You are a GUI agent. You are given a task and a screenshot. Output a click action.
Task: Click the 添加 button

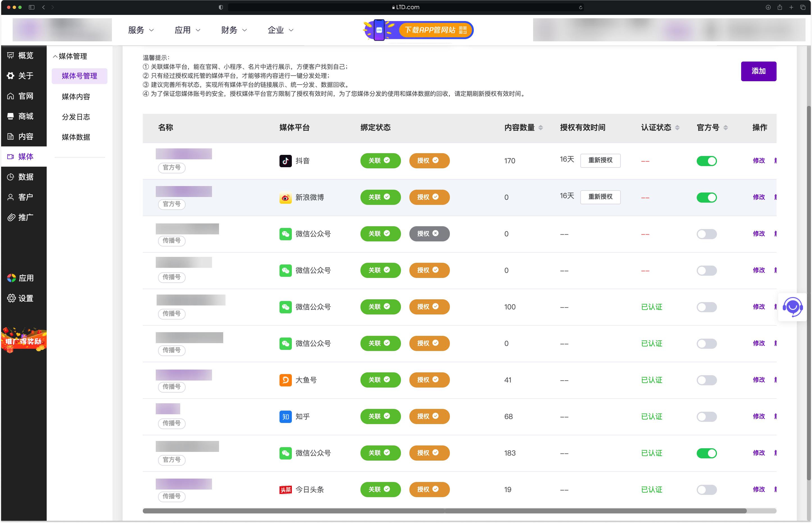(759, 71)
